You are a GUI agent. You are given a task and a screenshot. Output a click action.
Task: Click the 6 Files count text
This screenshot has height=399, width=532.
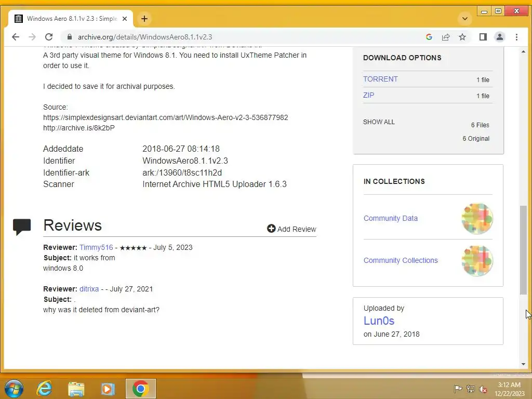[x=480, y=125]
